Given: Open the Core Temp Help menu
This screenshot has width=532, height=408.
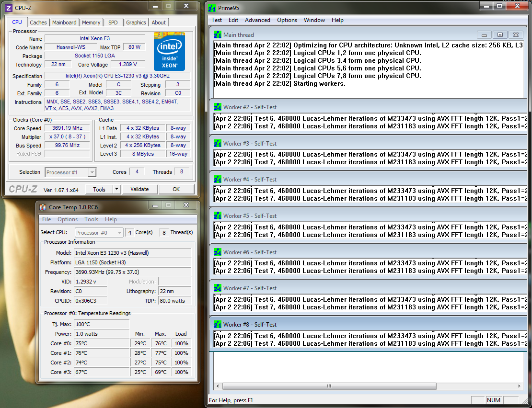Looking at the screenshot, I should click(111, 219).
